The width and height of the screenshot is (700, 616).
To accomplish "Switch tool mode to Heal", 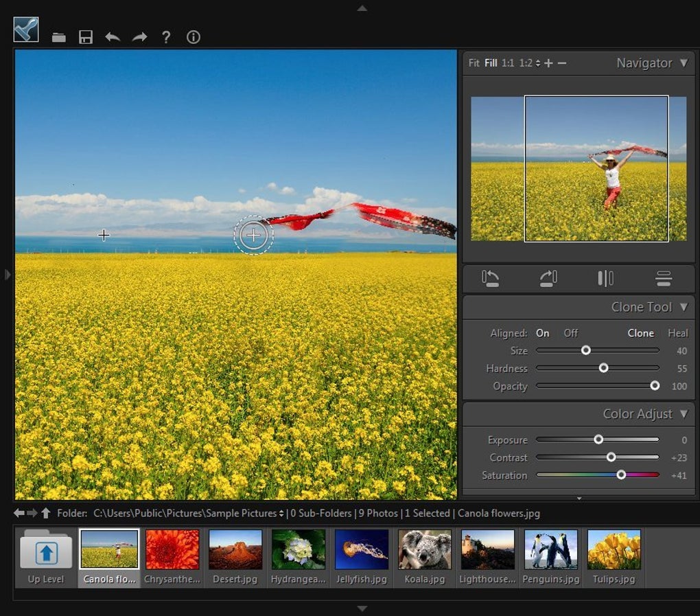I will (x=677, y=333).
